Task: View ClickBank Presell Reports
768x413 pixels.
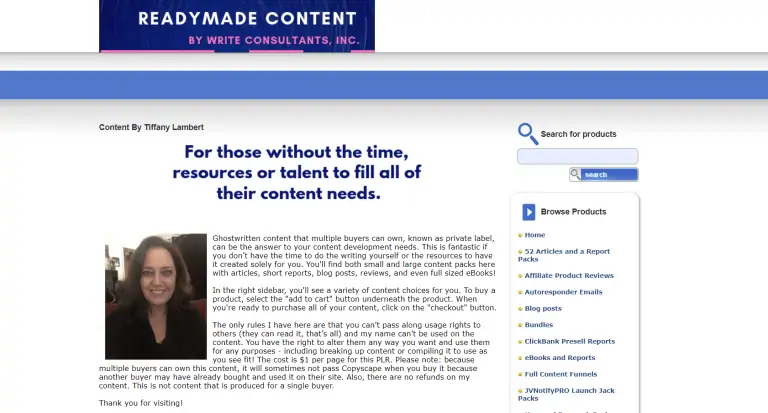Action: [x=569, y=341]
